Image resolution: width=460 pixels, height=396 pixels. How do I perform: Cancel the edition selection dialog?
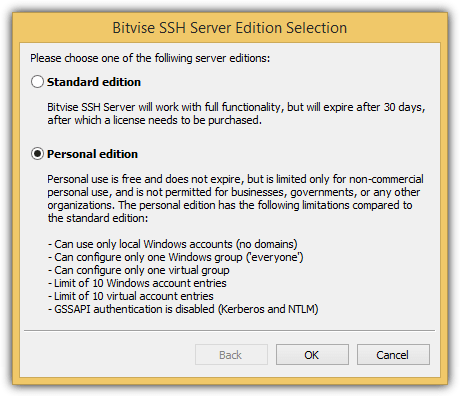(393, 355)
